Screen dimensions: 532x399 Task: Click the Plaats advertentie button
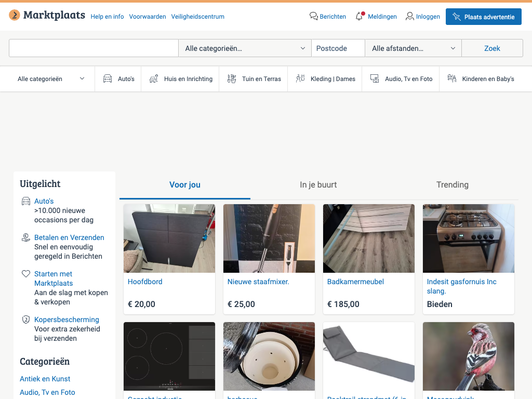click(483, 17)
